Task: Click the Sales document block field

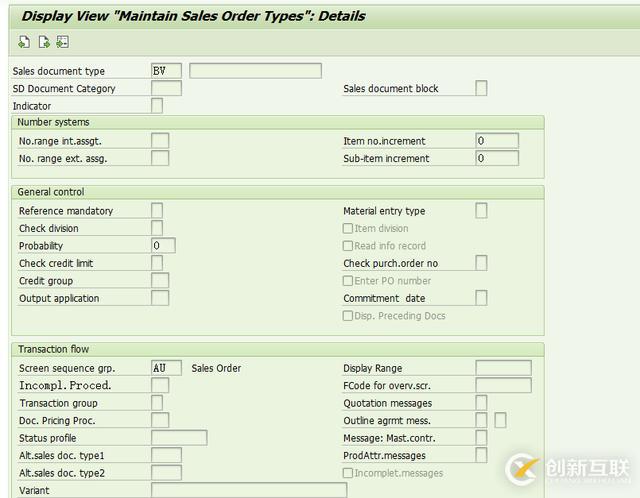Action: pos(481,89)
